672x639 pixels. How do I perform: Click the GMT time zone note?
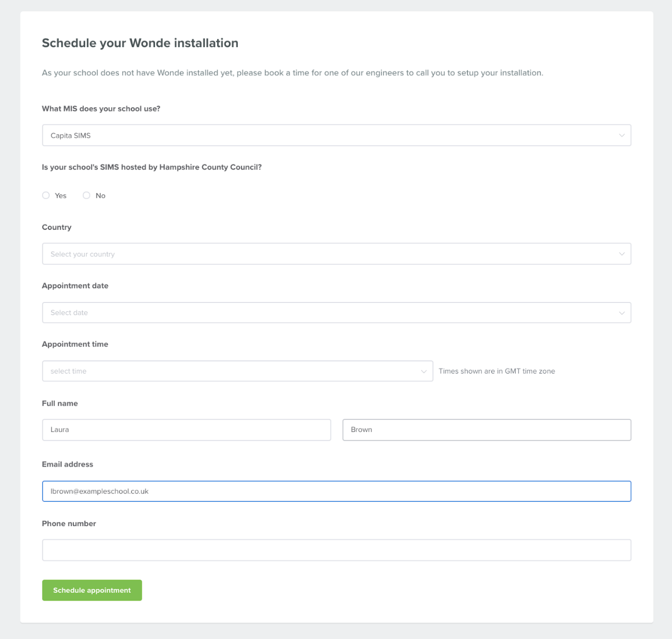(x=497, y=371)
